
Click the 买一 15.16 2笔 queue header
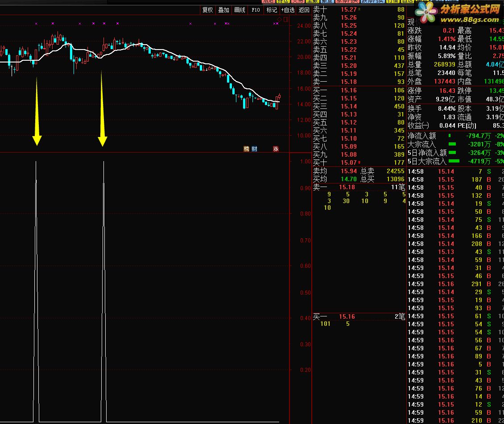tap(359, 316)
